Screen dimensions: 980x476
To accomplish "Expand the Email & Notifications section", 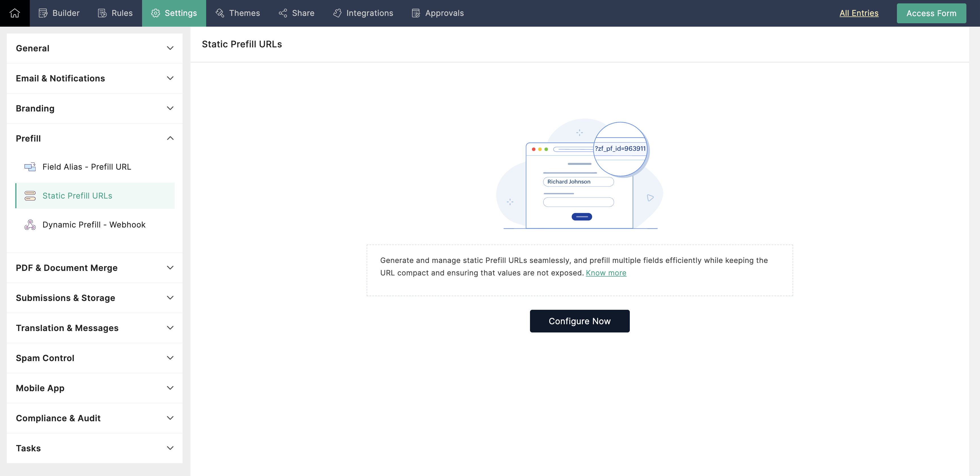I will [x=94, y=78].
